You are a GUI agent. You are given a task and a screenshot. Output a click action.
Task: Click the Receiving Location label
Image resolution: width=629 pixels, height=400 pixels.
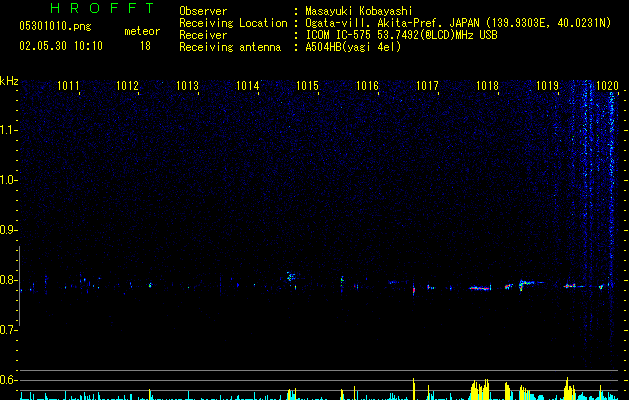coord(233,23)
